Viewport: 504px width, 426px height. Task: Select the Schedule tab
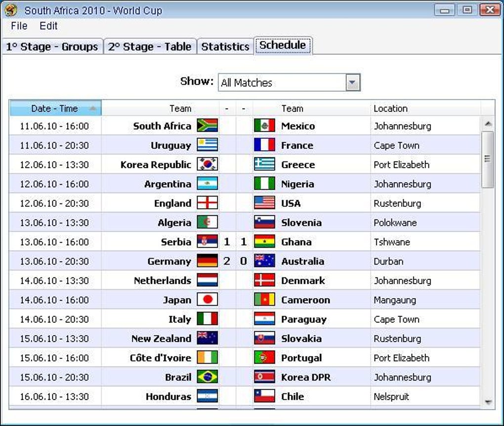point(283,45)
